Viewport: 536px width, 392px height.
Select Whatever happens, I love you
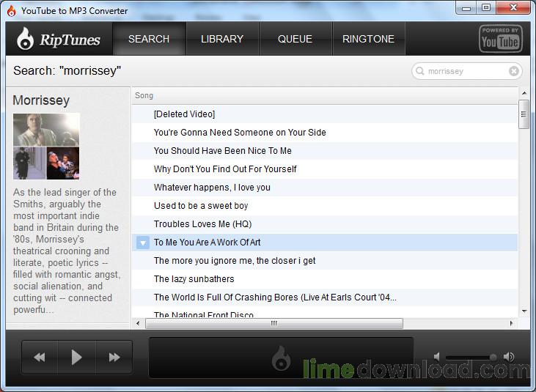click(325, 188)
